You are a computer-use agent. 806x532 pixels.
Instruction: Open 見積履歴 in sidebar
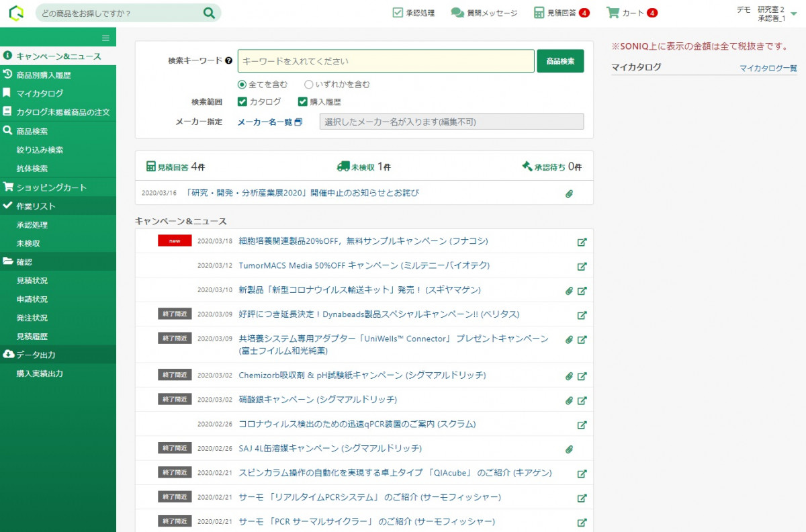coord(32,337)
